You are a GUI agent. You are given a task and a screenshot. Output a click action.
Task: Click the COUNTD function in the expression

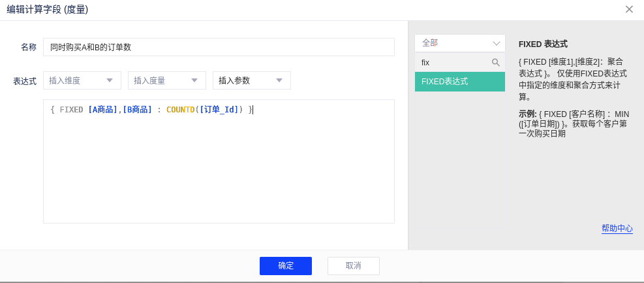click(180, 110)
